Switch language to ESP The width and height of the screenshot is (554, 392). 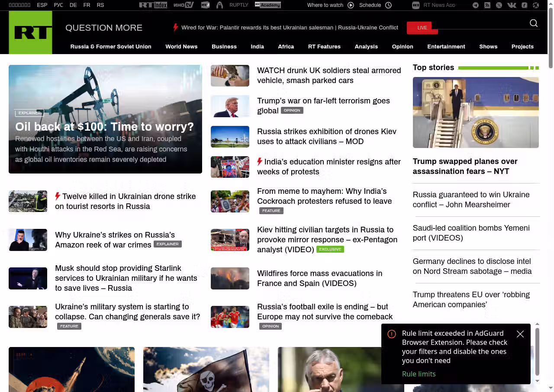42,5
